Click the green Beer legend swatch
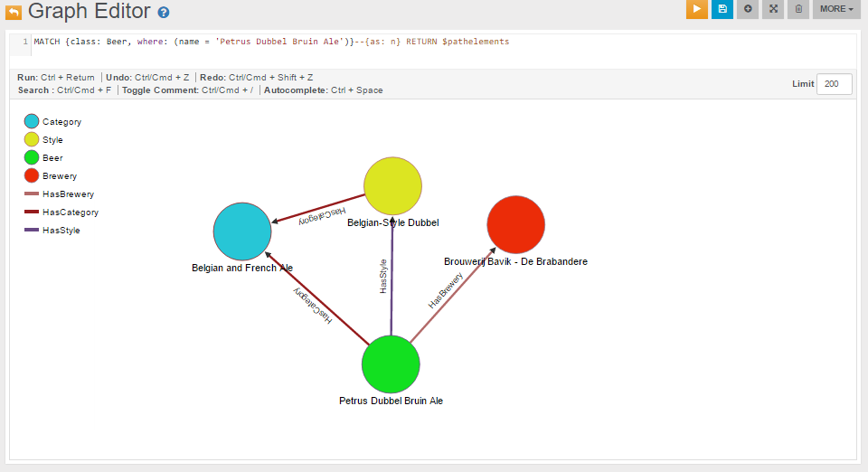 [32, 158]
